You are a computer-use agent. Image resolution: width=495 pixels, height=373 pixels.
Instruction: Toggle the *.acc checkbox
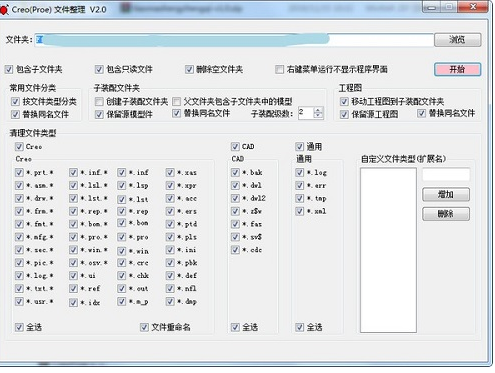[x=170, y=198]
